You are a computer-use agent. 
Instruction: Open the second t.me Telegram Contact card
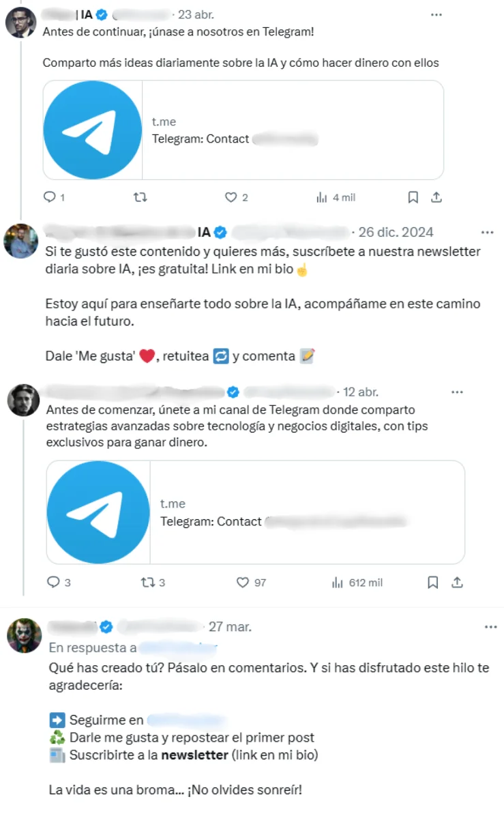pyautogui.click(x=255, y=512)
